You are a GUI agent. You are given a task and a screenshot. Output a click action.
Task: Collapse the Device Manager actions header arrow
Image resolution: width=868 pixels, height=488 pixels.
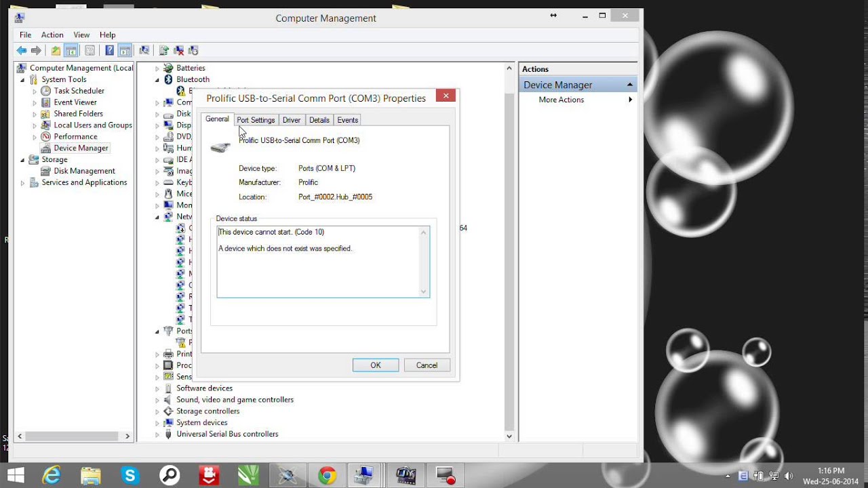pyautogui.click(x=630, y=85)
